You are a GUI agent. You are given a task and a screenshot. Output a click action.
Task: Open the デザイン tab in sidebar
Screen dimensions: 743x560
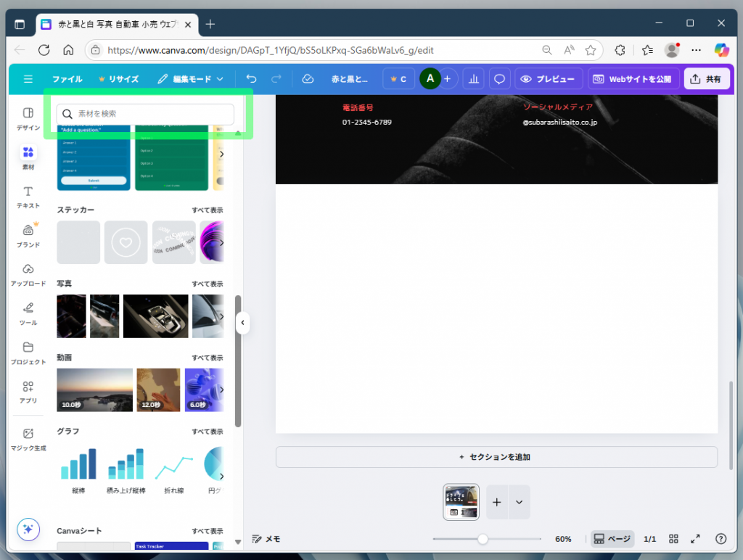28,118
